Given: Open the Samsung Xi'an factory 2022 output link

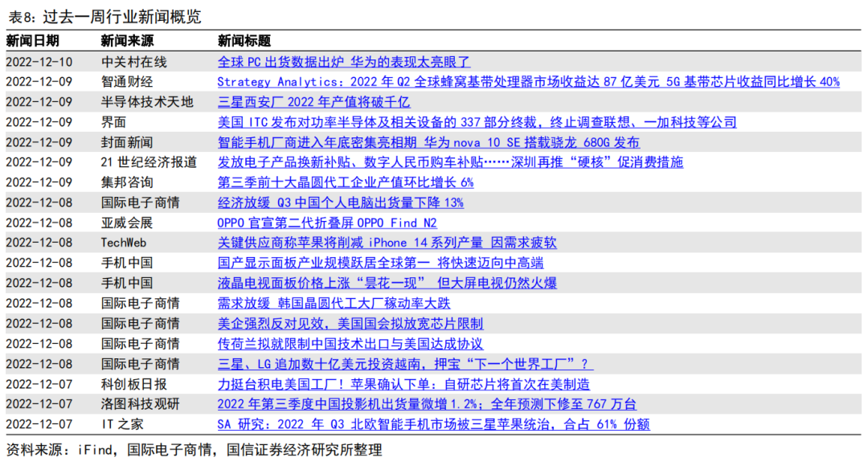Looking at the screenshot, I should pos(313,102).
